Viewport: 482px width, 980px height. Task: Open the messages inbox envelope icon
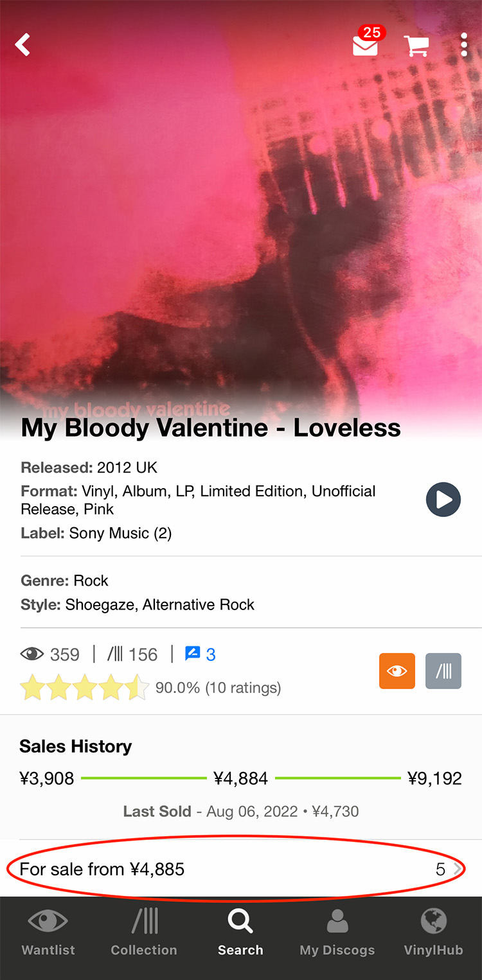point(366,45)
